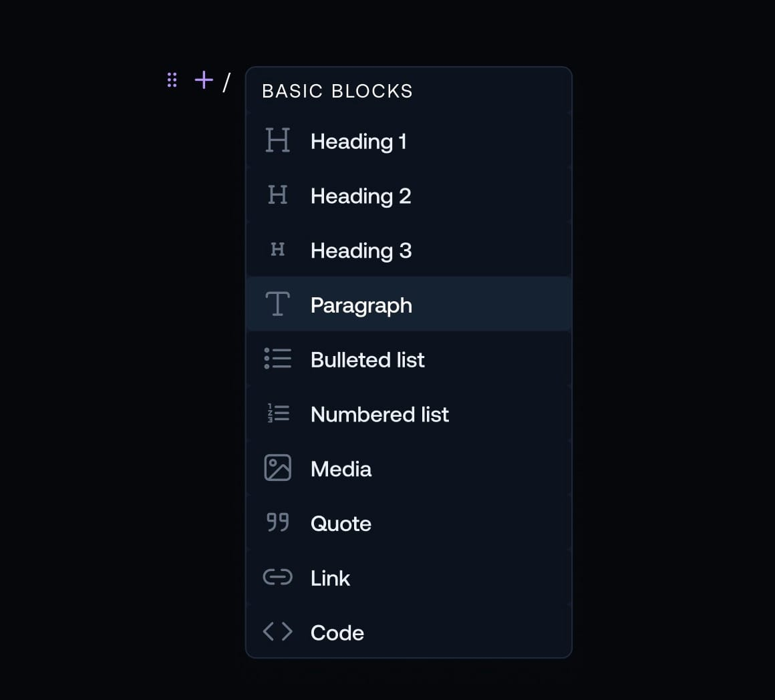The height and width of the screenshot is (700, 775).
Task: Select the Paragraph 'T' icon
Action: click(x=277, y=305)
